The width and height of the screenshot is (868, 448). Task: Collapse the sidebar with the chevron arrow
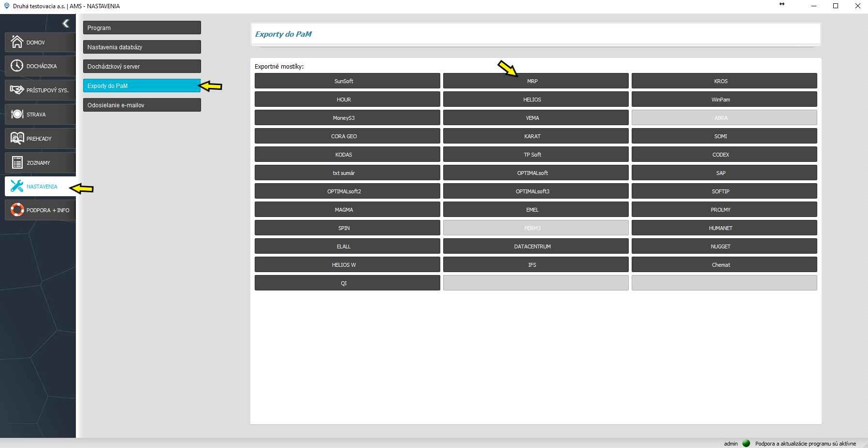click(66, 23)
